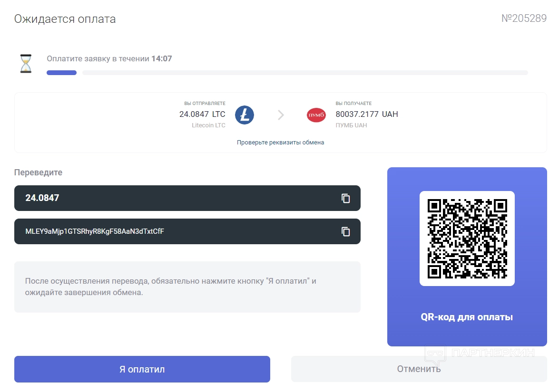559x392 pixels.
Task: Click the instruction note about "Я оплатил"
Action: click(x=187, y=287)
